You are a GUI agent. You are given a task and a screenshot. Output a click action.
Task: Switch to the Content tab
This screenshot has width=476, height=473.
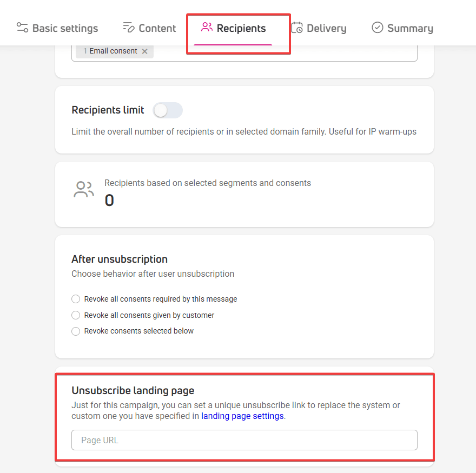click(x=149, y=28)
